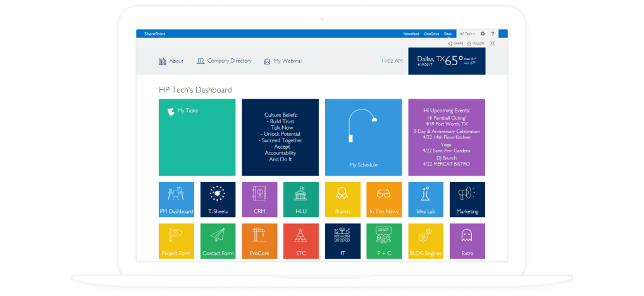The width and height of the screenshot is (644, 296).
Task: Open the In The News glasses tile
Action: (384, 199)
